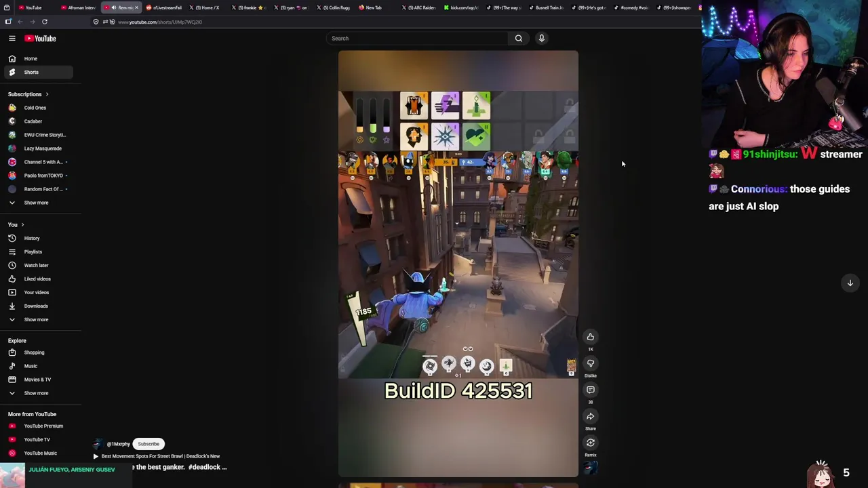Reload the page in browser toolbar

pyautogui.click(x=45, y=22)
